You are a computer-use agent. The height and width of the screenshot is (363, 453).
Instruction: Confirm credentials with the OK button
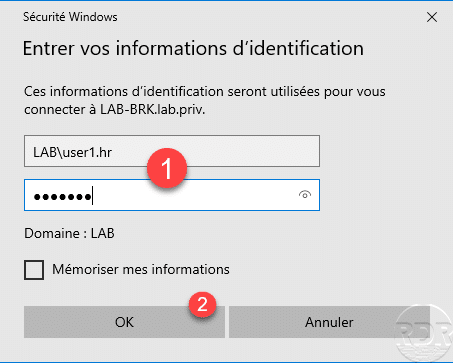pyautogui.click(x=124, y=322)
